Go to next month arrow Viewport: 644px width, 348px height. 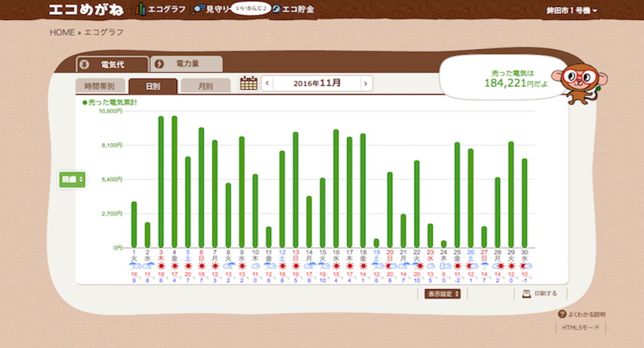[x=366, y=83]
